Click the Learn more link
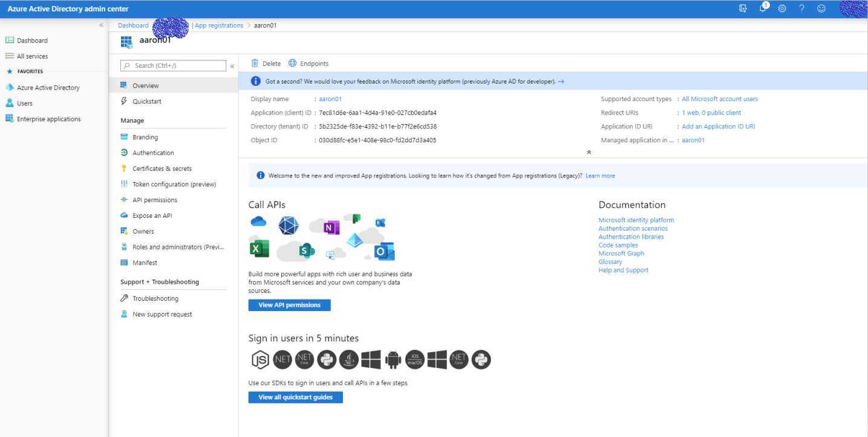Screen dimensions: 868x437 (x=600, y=176)
